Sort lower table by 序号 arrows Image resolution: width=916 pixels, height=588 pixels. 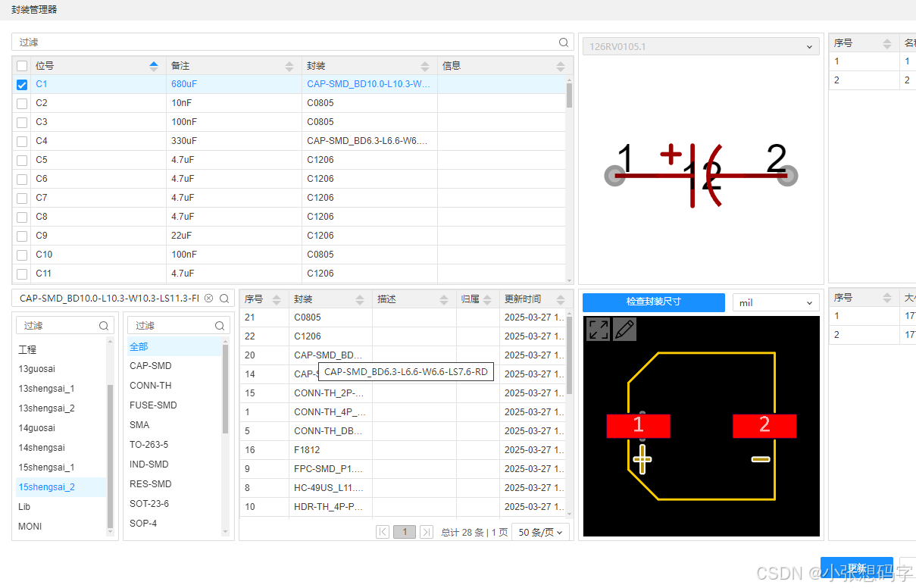click(277, 299)
